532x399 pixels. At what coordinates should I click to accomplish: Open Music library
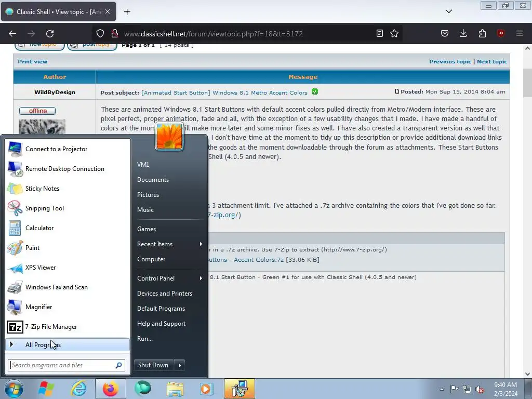[169, 210]
